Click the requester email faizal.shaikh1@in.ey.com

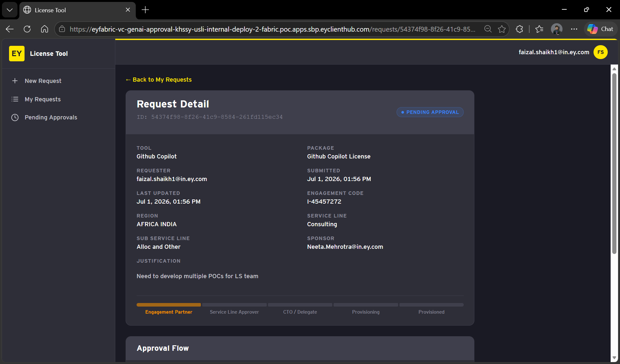(x=172, y=179)
